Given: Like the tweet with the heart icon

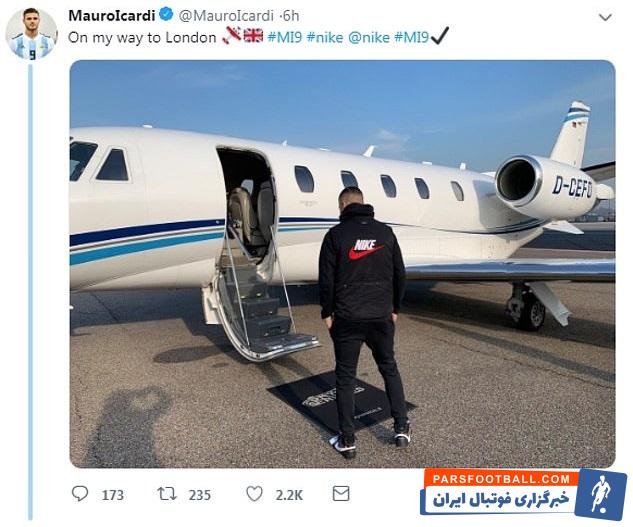Looking at the screenshot, I should (254, 493).
